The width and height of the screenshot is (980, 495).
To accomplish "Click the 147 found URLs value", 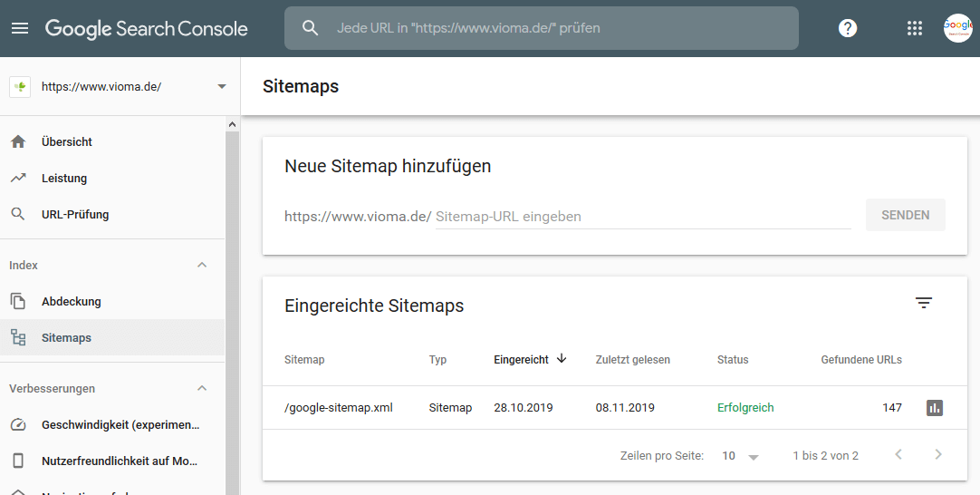I will click(x=892, y=408).
